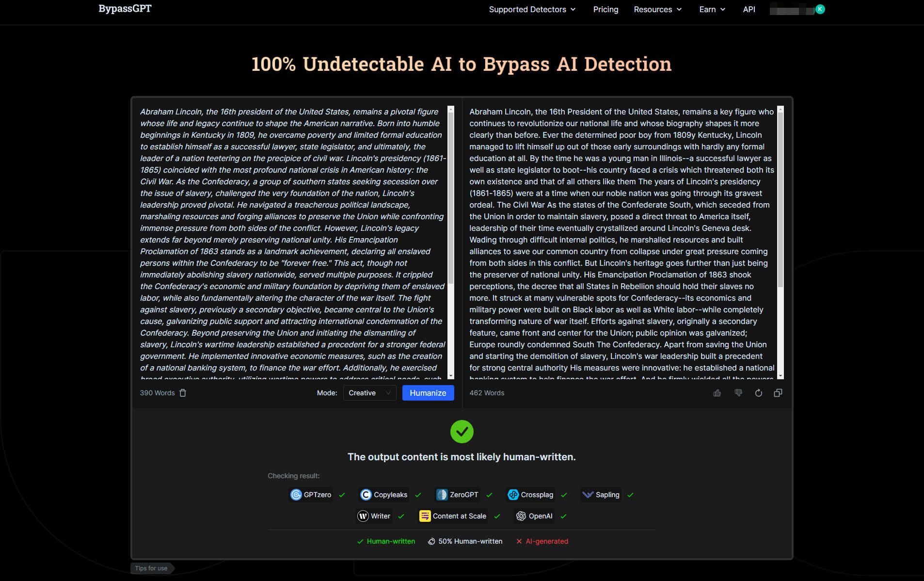
Task: Click the trash icon to clear input text
Action: [x=183, y=393]
